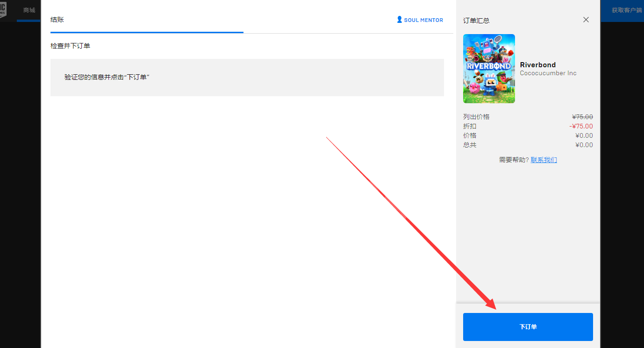Click the 订单汇总 heading text
The height and width of the screenshot is (348, 644).
coord(476,21)
